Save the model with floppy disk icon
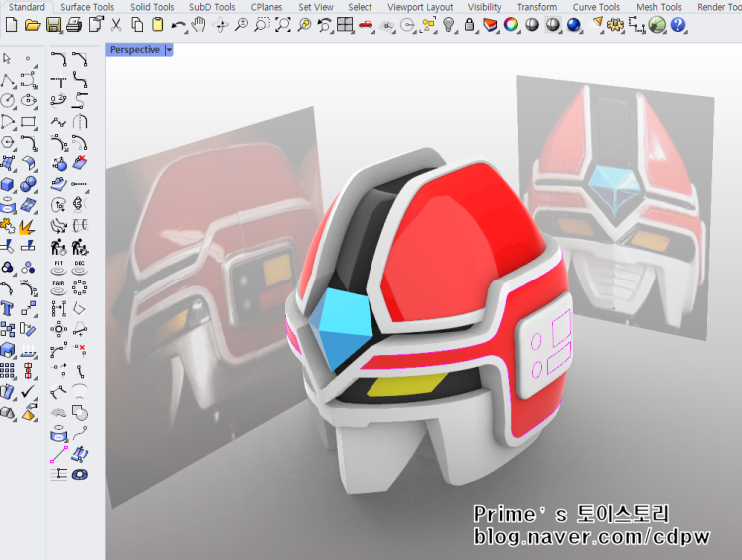 [x=53, y=25]
